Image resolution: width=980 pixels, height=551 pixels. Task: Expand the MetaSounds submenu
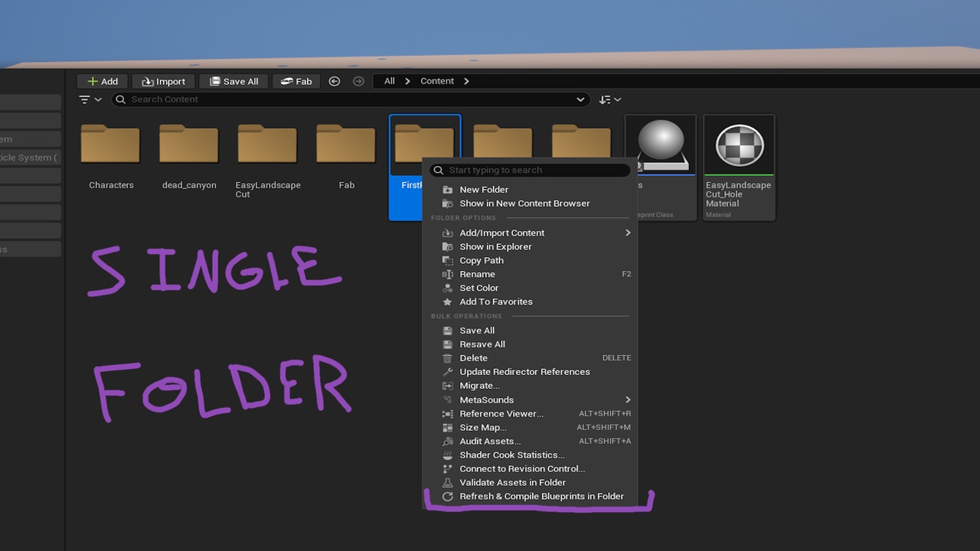pos(530,399)
